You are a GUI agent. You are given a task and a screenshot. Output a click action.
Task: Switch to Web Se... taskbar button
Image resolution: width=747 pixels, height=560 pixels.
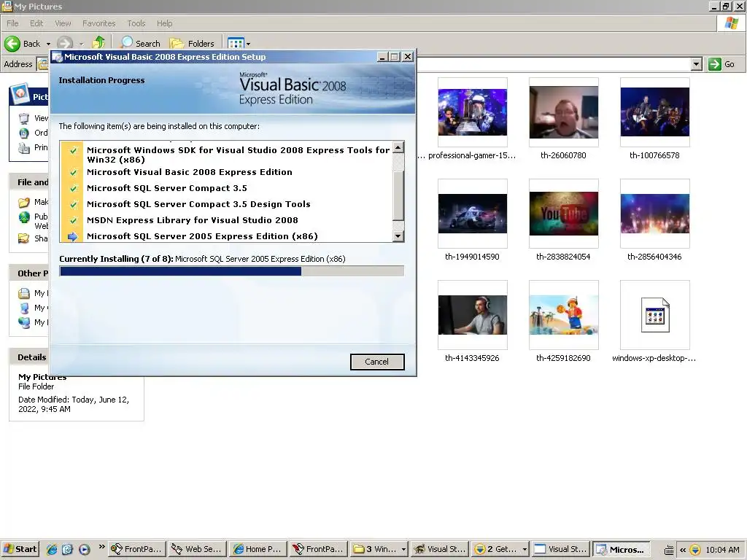pyautogui.click(x=197, y=549)
